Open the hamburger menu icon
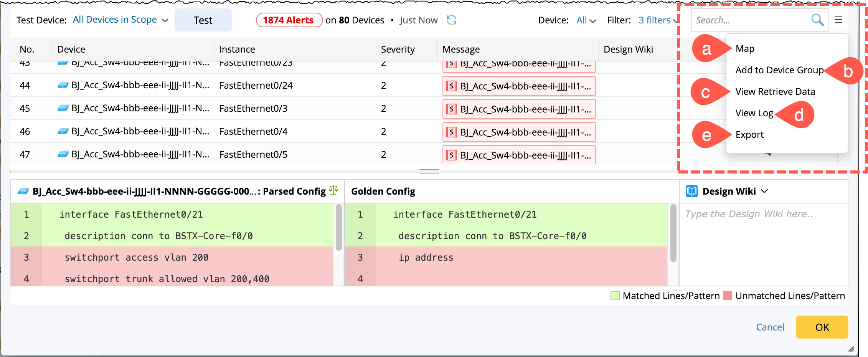The image size is (868, 357). [838, 20]
